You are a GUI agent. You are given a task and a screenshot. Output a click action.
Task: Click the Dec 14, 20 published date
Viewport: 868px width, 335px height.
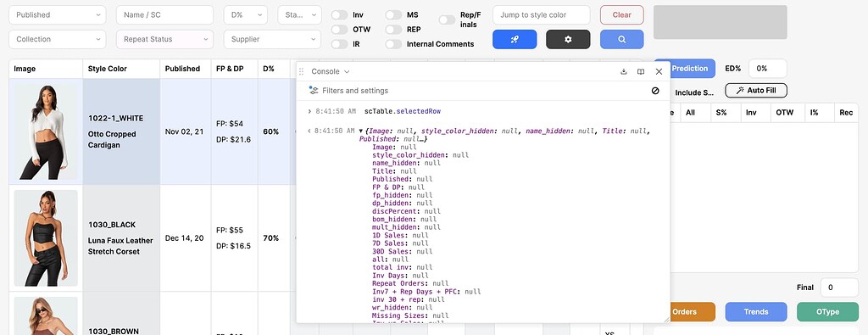tap(184, 238)
